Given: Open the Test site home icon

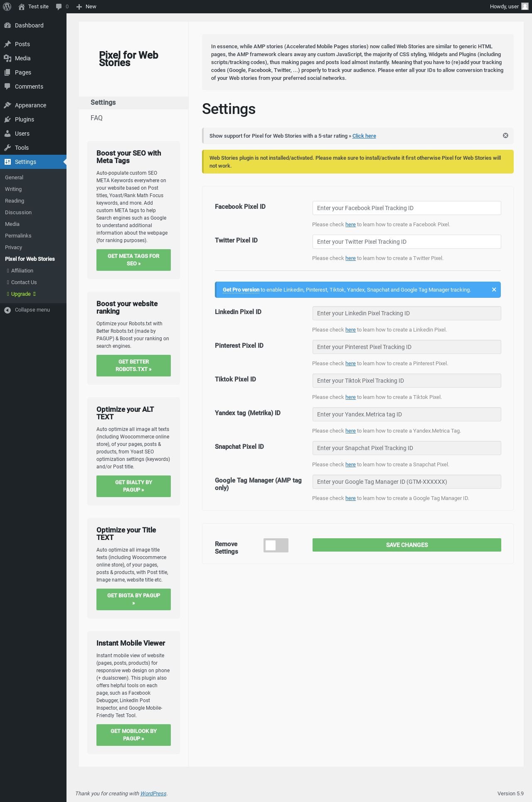Looking at the screenshot, I should pyautogui.click(x=22, y=7).
